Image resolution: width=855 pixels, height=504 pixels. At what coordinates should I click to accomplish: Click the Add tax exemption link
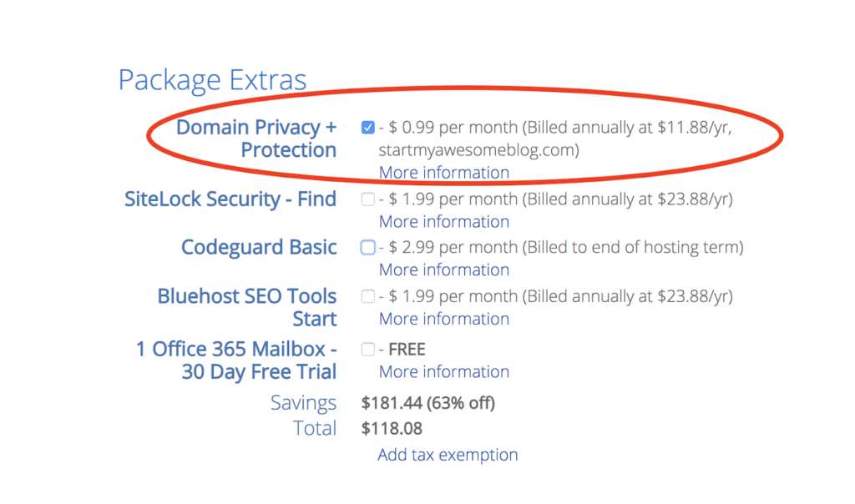click(x=448, y=455)
